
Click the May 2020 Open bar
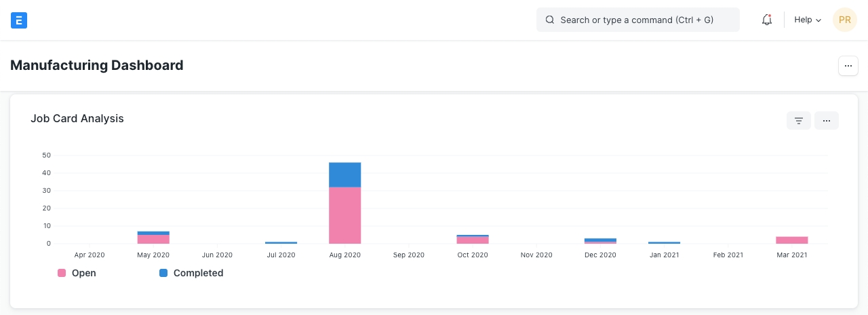153,239
